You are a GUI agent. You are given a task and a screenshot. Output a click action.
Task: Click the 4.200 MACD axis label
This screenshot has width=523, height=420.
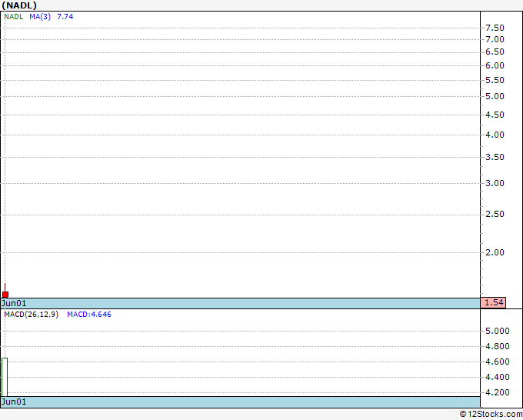(x=498, y=392)
